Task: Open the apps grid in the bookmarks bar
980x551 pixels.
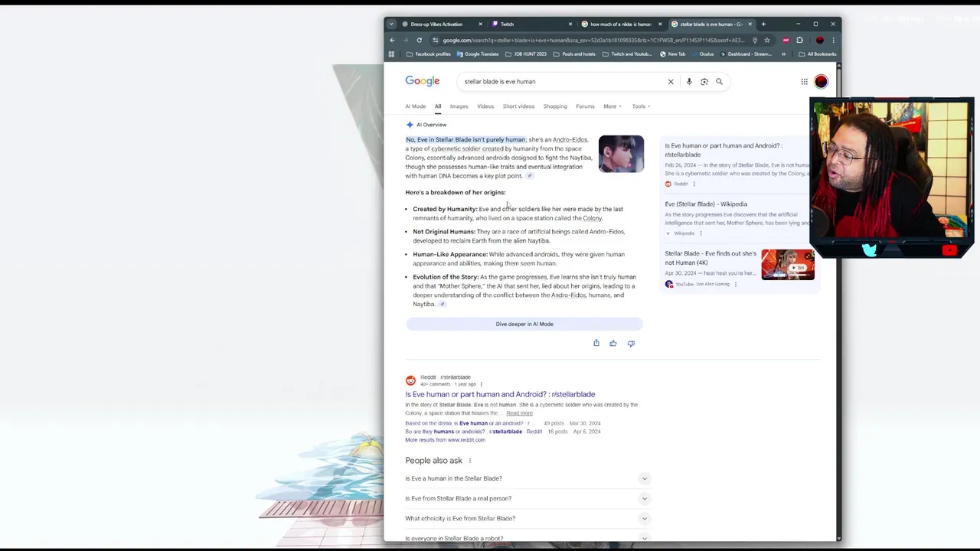Action: click(391, 54)
